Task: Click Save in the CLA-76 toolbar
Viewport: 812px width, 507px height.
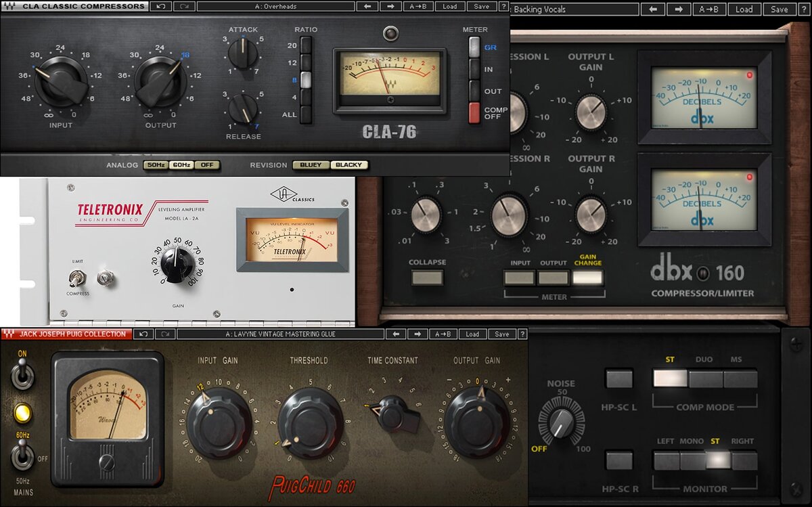Action: (481, 6)
